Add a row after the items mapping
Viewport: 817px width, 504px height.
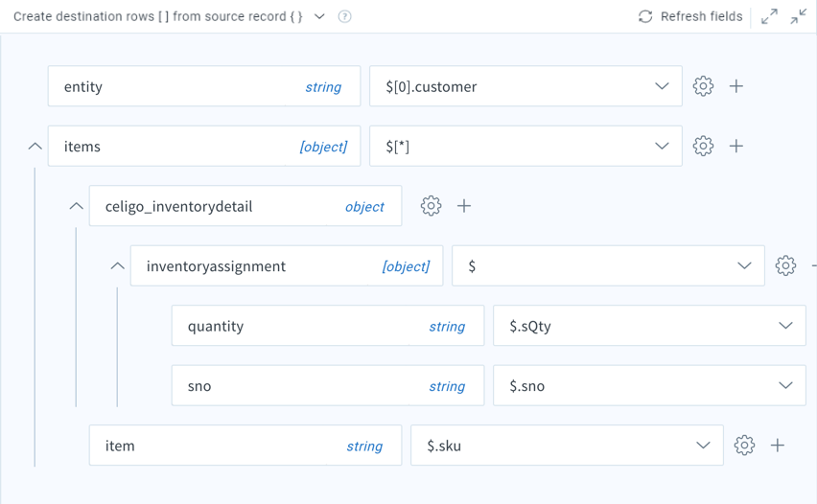735,146
